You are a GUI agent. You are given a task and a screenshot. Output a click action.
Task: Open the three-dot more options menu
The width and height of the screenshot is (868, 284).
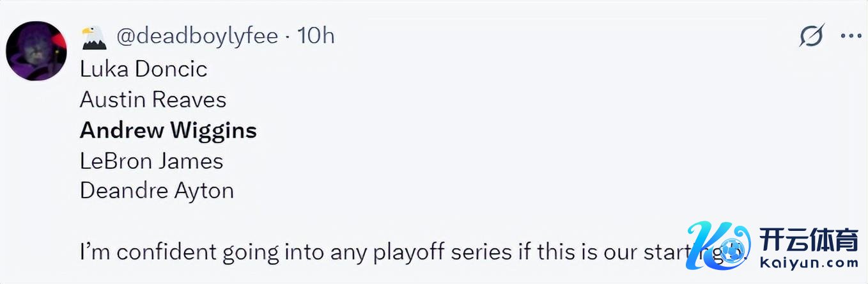point(851,36)
